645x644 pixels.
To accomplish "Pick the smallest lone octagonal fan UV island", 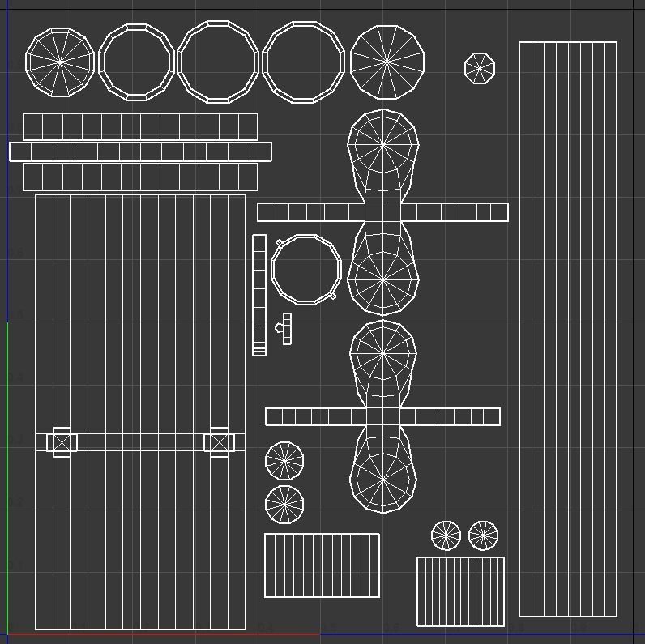I will 480,68.
